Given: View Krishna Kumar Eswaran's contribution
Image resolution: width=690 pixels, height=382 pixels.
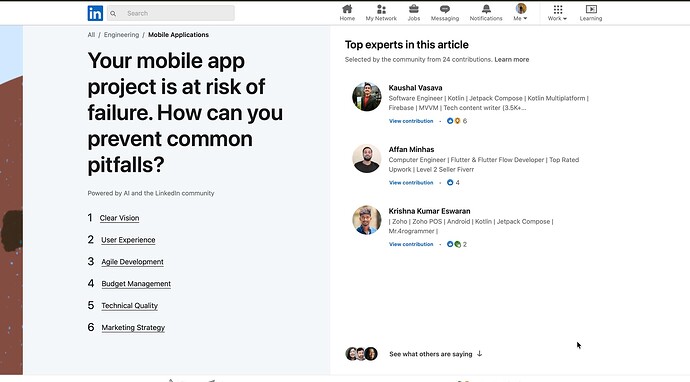Looking at the screenshot, I should coord(411,244).
